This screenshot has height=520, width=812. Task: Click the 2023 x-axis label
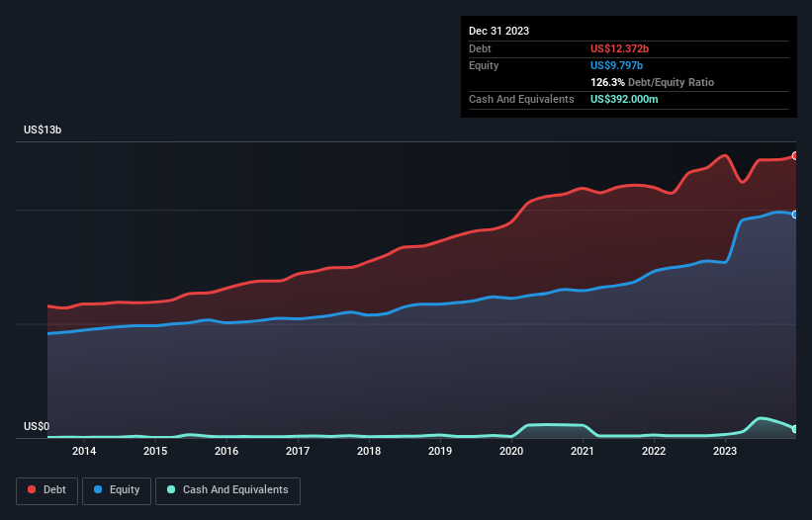click(x=725, y=451)
